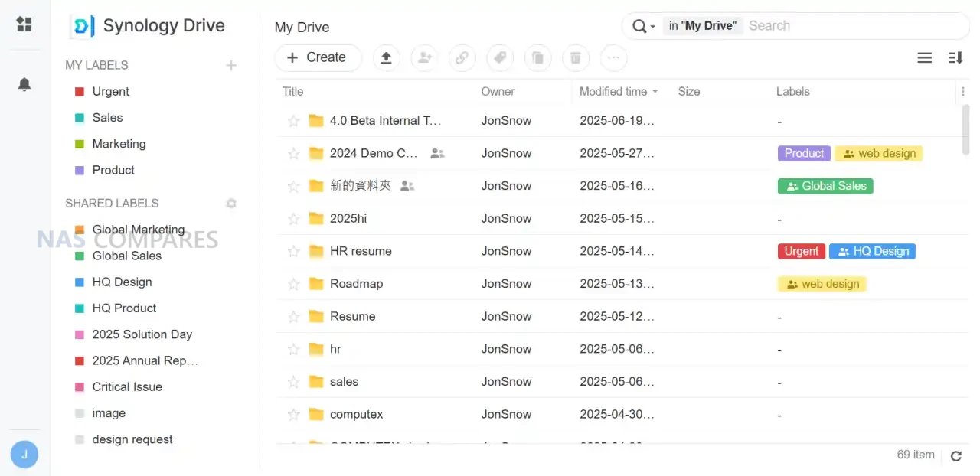Open the more actions ellipsis menu
This screenshot has width=980, height=476.
(x=613, y=57)
